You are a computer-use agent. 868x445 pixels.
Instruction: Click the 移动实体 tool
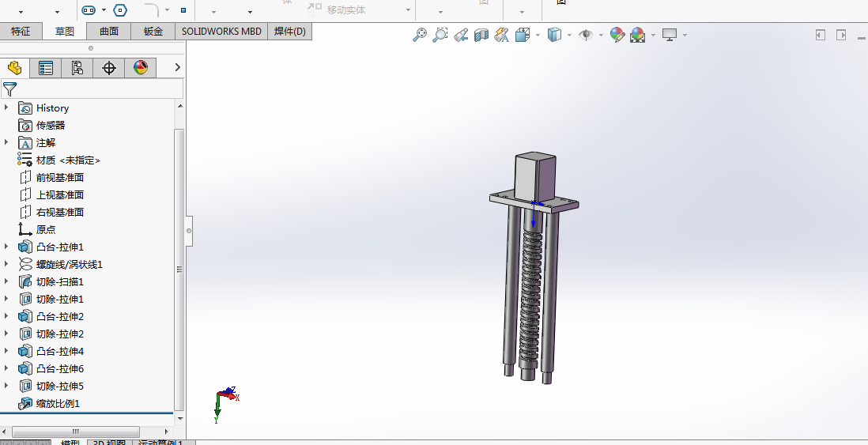pyautogui.click(x=337, y=9)
